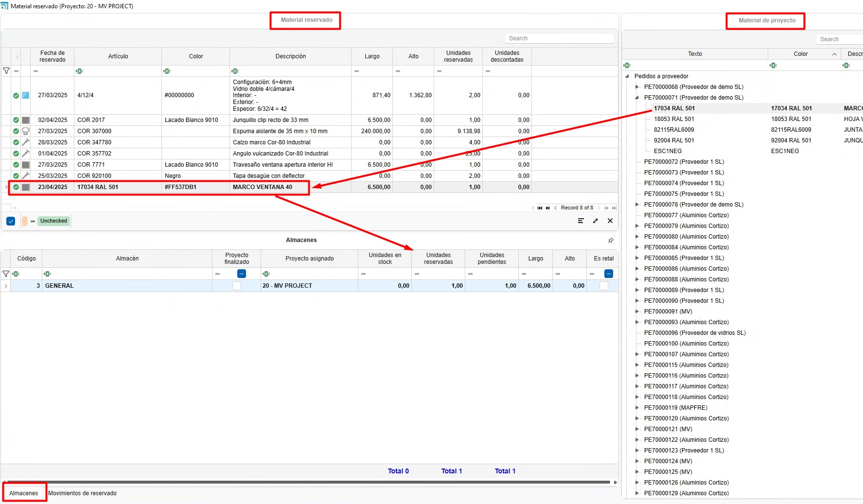Collapse Pedidos a proveedor tree node
The height and width of the screenshot is (504, 863).
click(627, 76)
